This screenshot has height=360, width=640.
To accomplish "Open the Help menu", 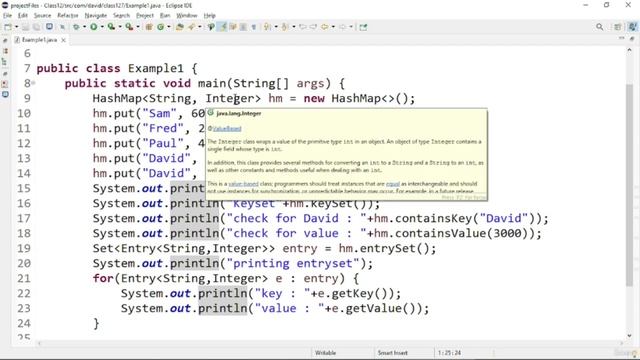I will point(209,16).
